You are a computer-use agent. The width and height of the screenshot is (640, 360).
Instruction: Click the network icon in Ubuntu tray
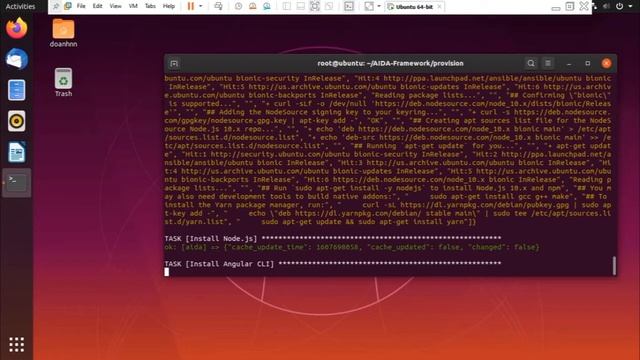pos(595,6)
